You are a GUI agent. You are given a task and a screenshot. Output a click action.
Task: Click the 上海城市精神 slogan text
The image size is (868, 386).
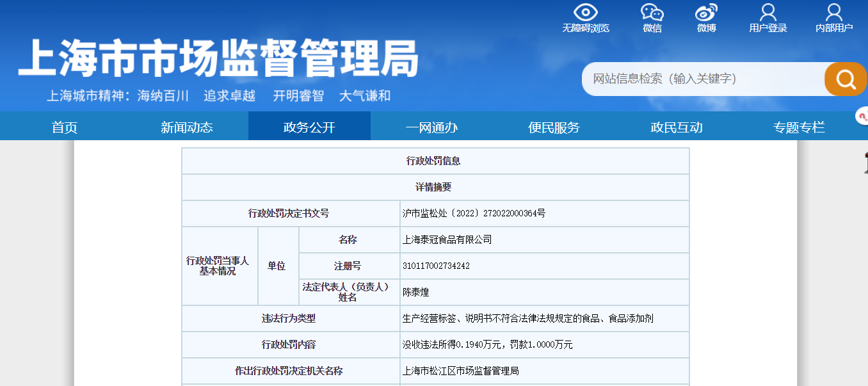[218, 96]
